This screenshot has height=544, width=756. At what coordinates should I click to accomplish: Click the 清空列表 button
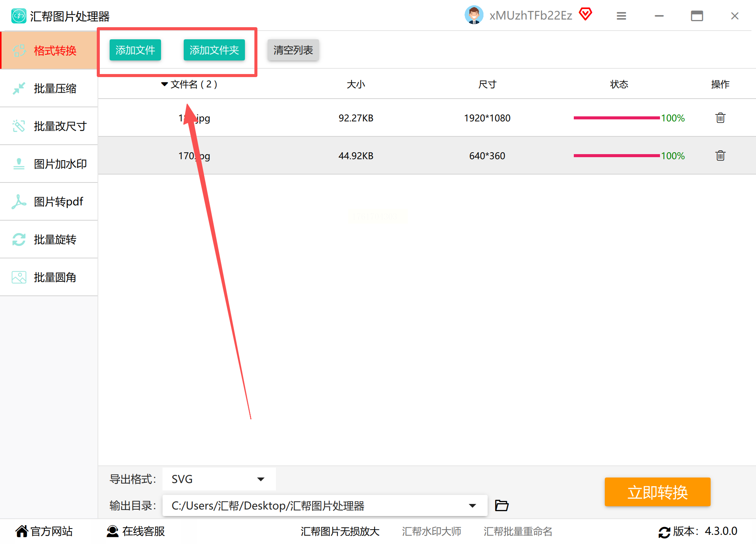click(293, 50)
